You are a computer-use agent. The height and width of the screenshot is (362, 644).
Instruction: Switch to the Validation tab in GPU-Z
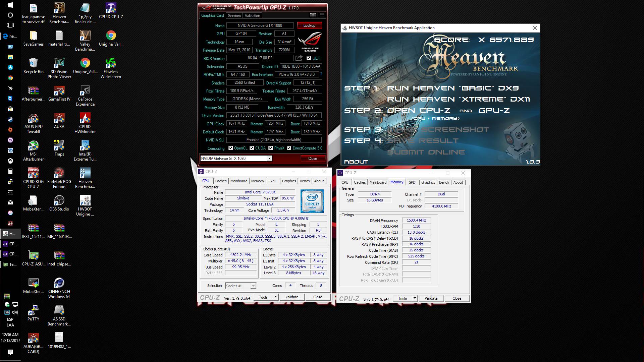252,15
